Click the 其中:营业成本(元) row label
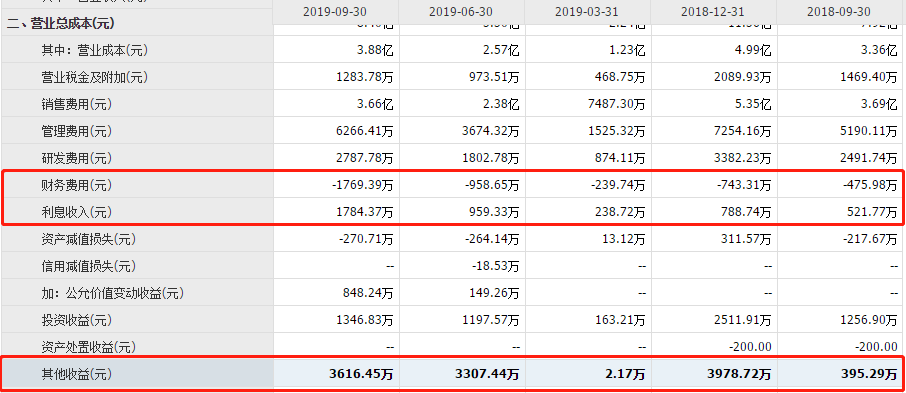The height and width of the screenshot is (393, 906). click(x=95, y=51)
